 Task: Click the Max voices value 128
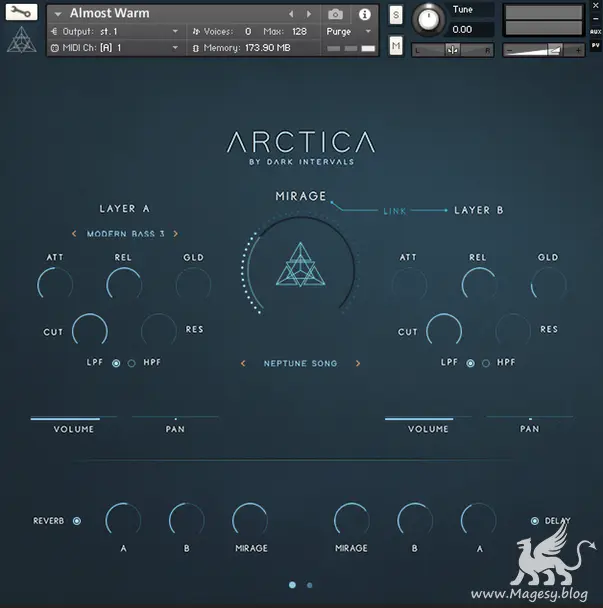click(299, 31)
